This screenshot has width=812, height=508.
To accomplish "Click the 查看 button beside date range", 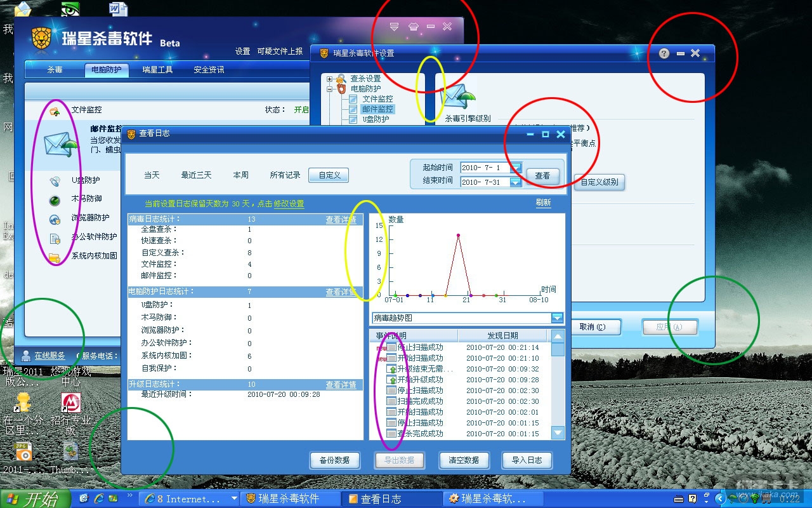I will click(x=542, y=176).
